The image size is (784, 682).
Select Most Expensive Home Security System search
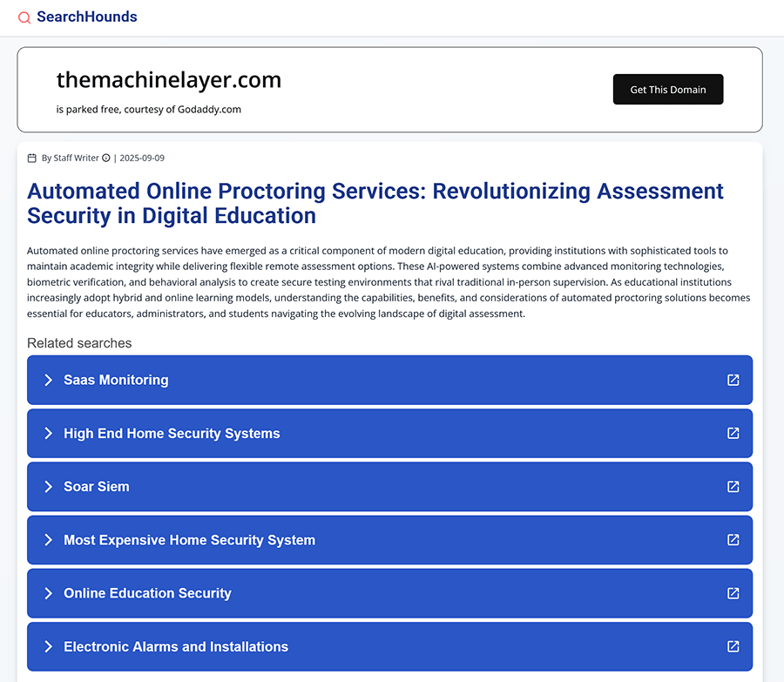(189, 540)
